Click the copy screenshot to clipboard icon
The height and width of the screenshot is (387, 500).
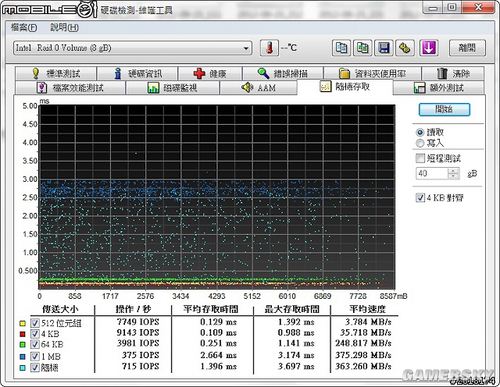pyautogui.click(x=362, y=48)
